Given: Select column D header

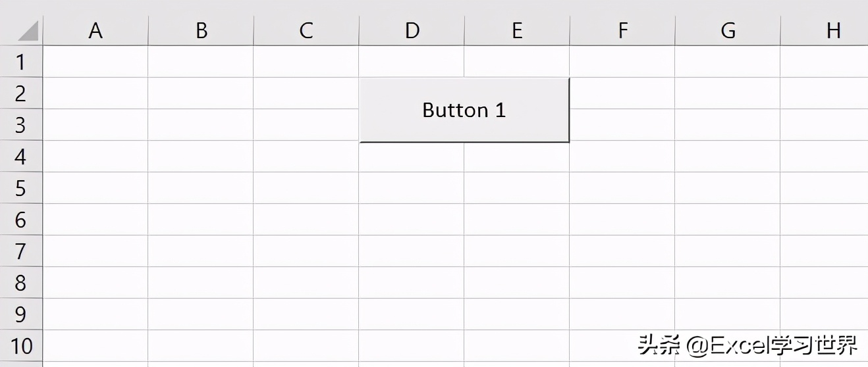Looking at the screenshot, I should coord(412,30).
